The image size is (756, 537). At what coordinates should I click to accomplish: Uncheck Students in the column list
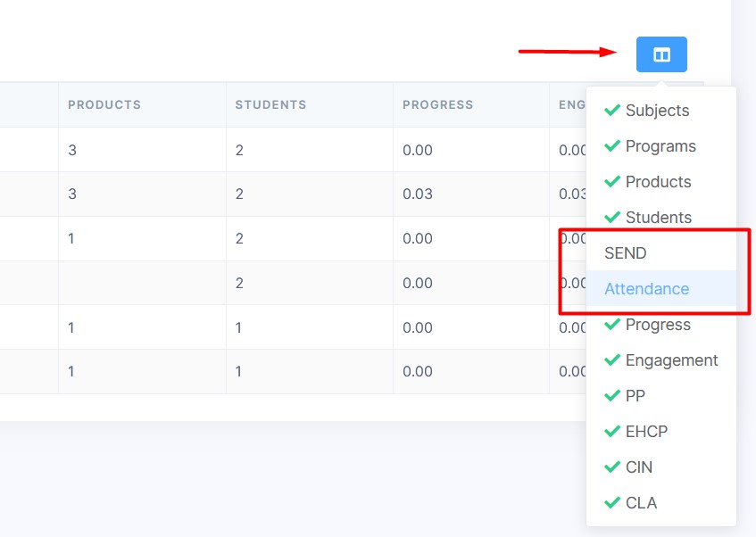tap(658, 218)
